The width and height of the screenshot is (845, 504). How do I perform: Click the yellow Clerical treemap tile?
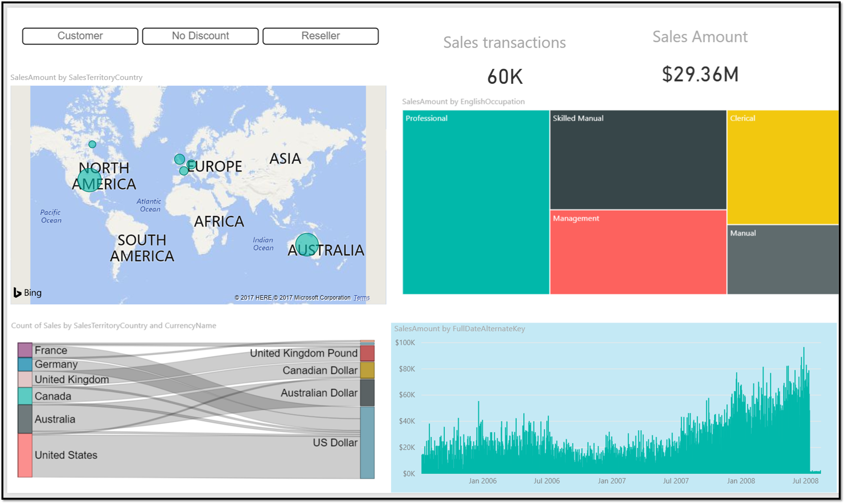click(x=783, y=167)
